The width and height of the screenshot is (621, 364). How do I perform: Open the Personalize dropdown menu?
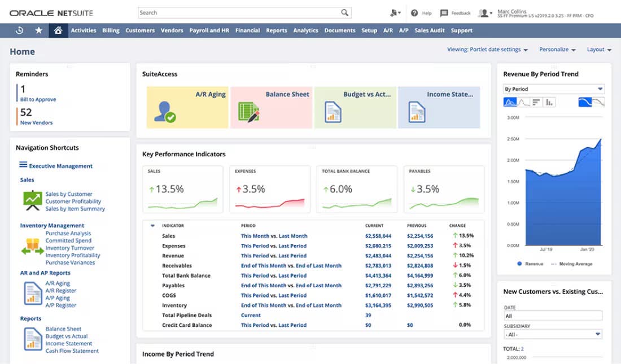point(556,50)
